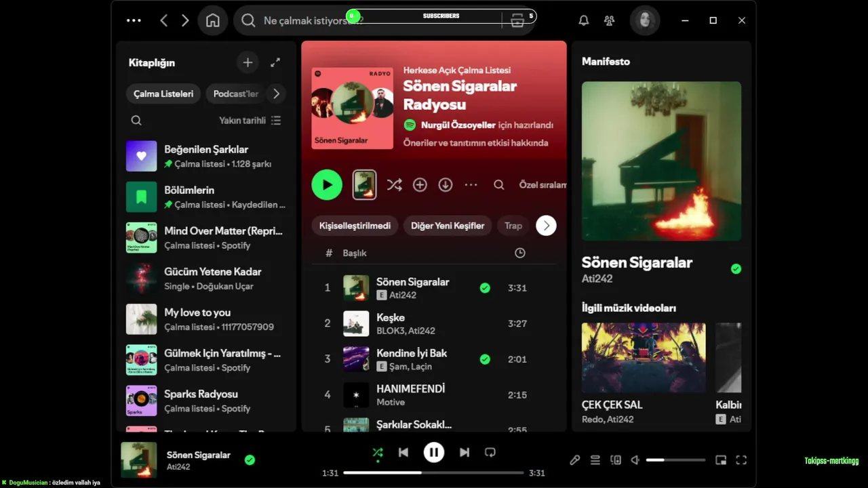Open the Özel sıralama sort menu

[x=542, y=184]
